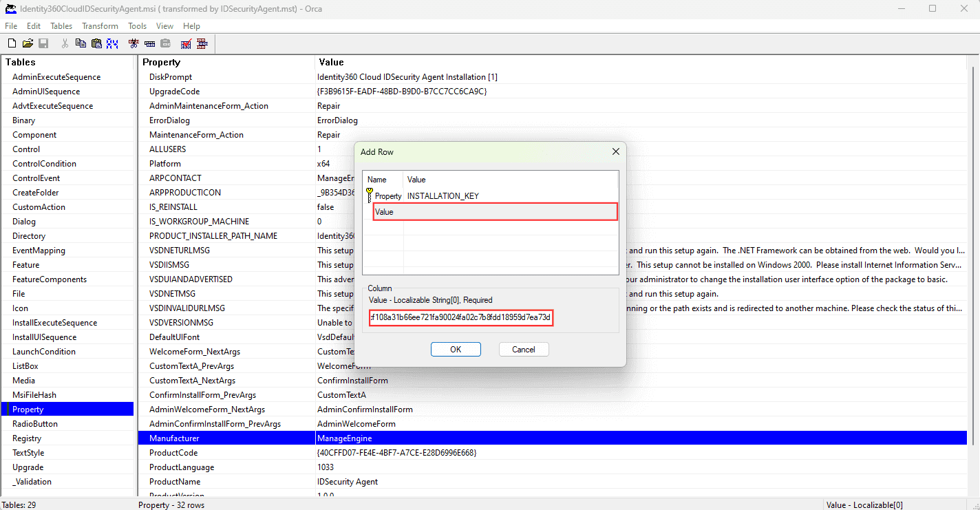Select the ProductName property row

coord(553,482)
